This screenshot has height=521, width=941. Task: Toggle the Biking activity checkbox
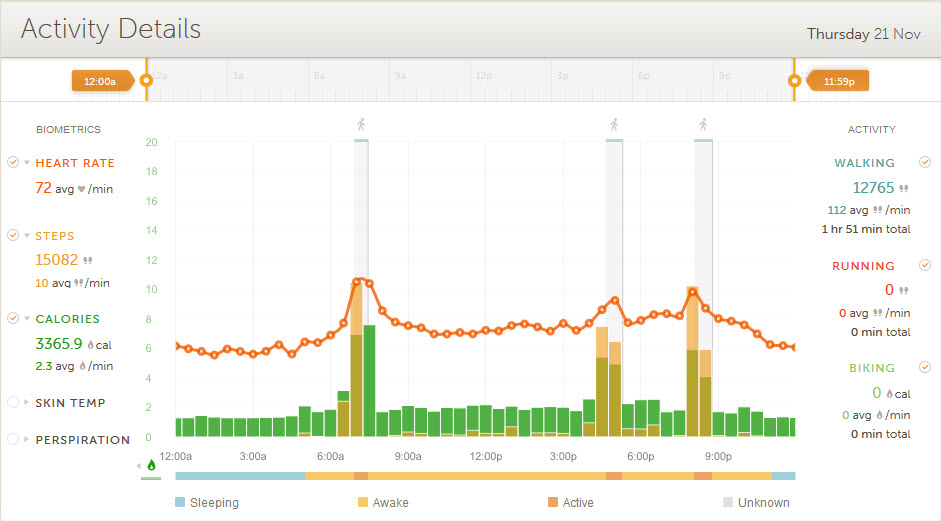[925, 367]
